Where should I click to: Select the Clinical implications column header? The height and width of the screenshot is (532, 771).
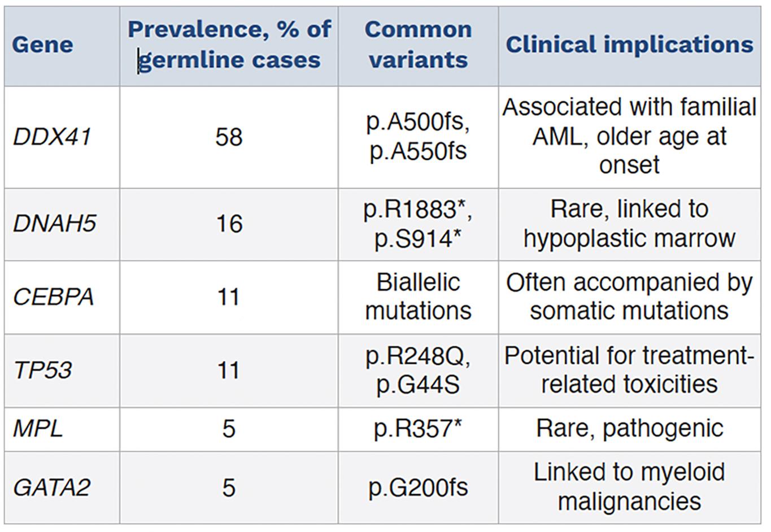629,45
